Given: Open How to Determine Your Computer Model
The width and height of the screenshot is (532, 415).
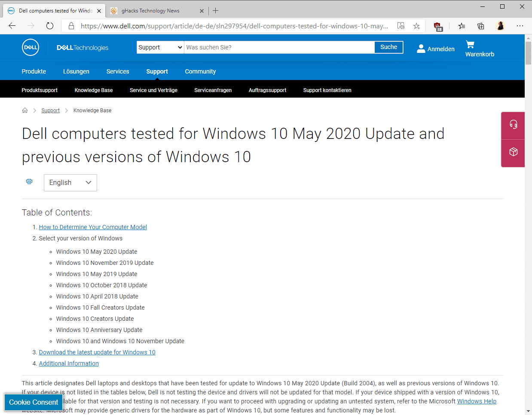Looking at the screenshot, I should click(x=93, y=227).
